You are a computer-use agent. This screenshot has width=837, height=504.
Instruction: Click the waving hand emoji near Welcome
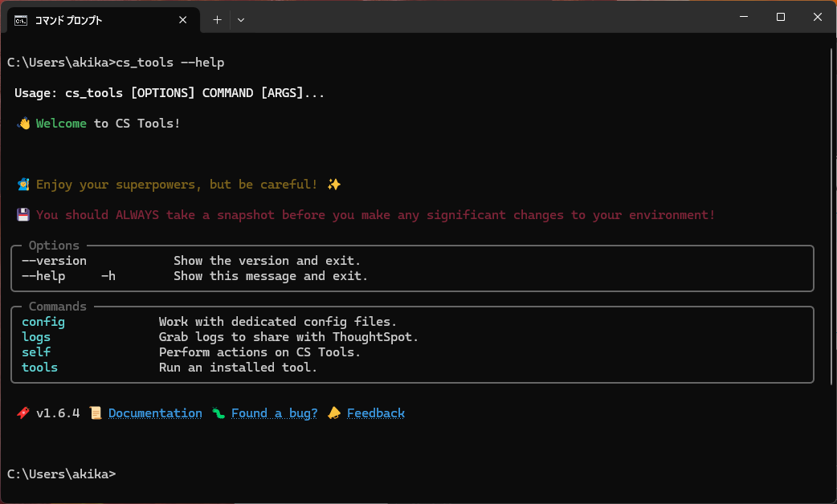pyautogui.click(x=24, y=124)
